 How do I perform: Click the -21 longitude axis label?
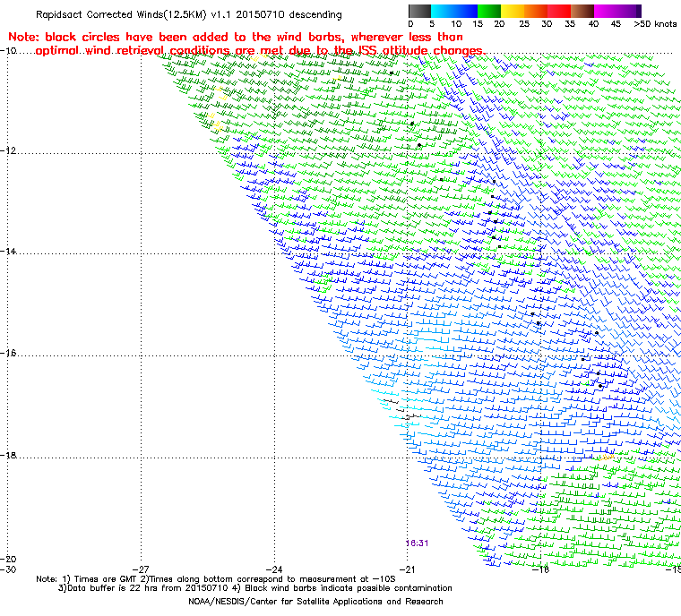[407, 569]
